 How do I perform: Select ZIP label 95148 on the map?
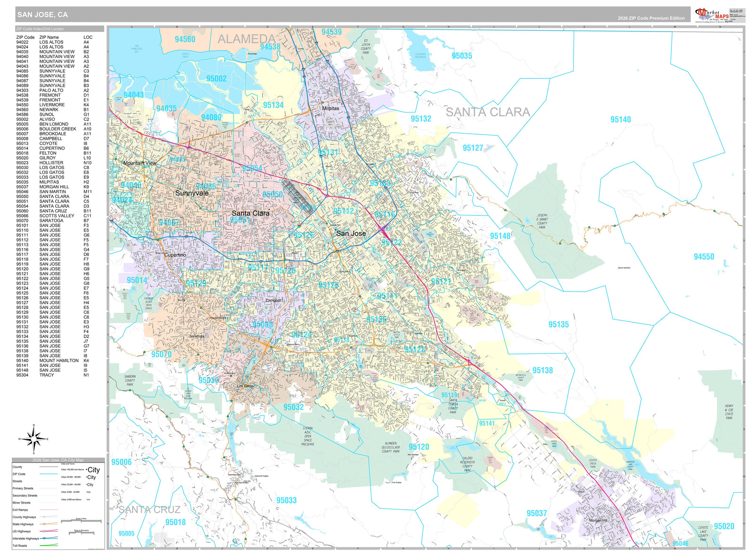point(500,236)
